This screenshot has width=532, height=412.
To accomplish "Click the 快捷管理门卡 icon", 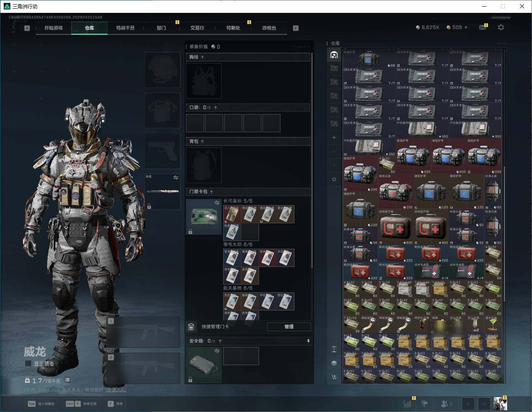I will [x=191, y=327].
